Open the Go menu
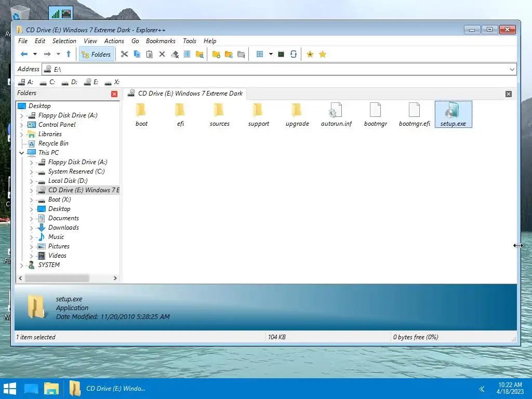The image size is (532, 399). tap(135, 41)
